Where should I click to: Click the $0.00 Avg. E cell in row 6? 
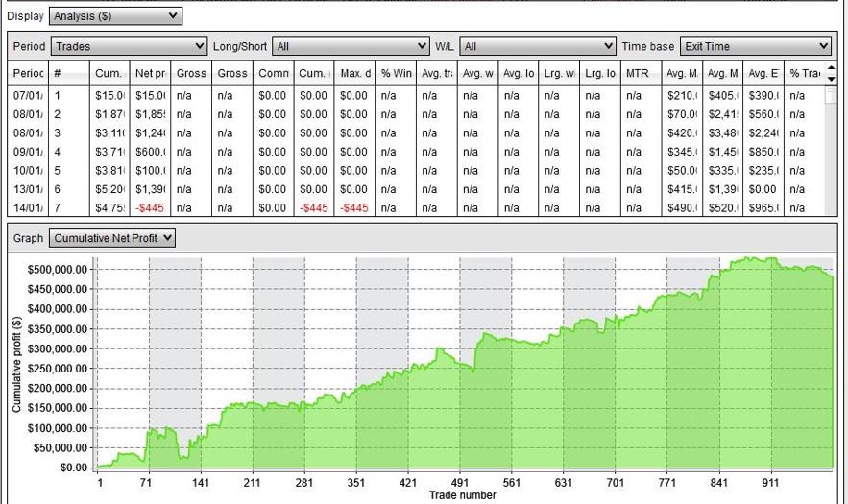coord(763,189)
